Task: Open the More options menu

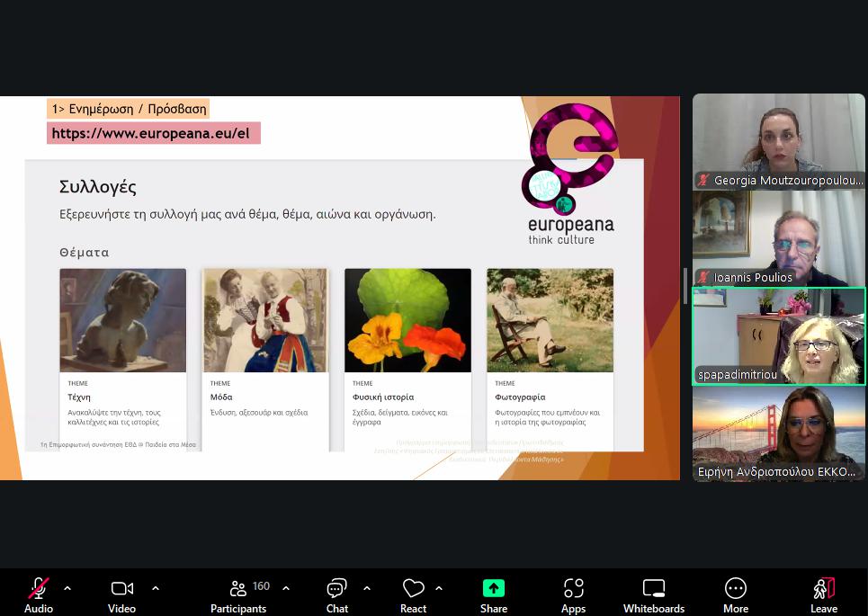Action: click(735, 588)
